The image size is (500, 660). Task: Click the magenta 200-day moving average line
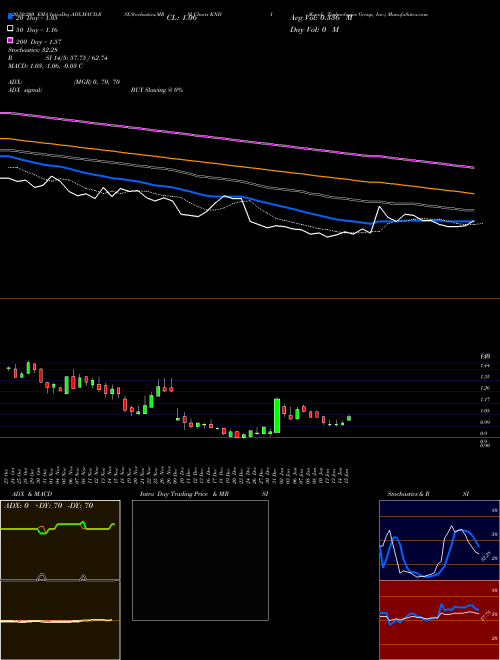point(236,140)
